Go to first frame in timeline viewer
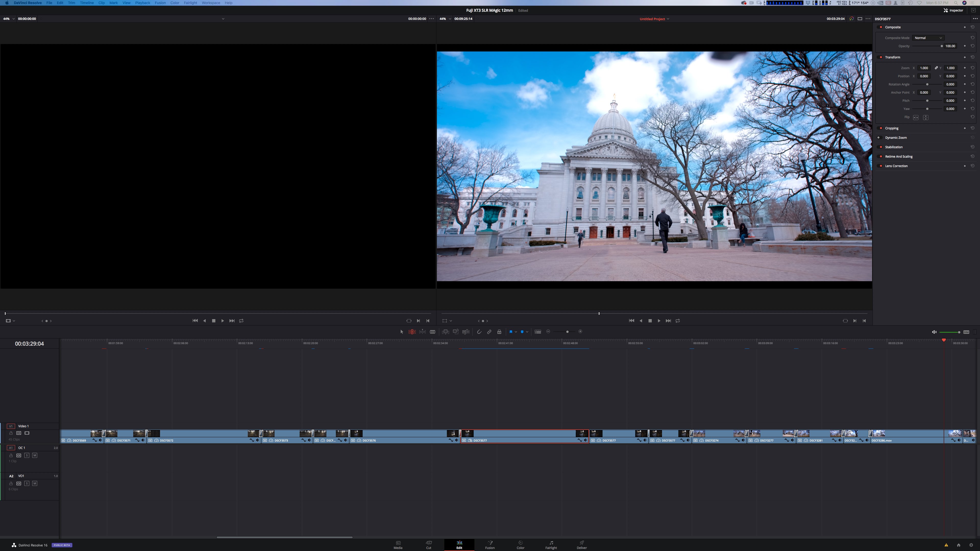Viewport: 980px width, 551px height. click(x=632, y=321)
